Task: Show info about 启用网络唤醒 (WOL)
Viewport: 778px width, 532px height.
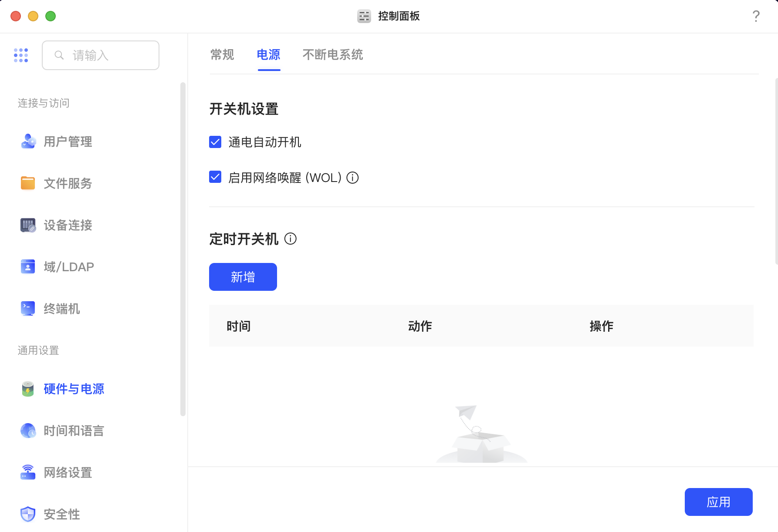Action: [353, 177]
